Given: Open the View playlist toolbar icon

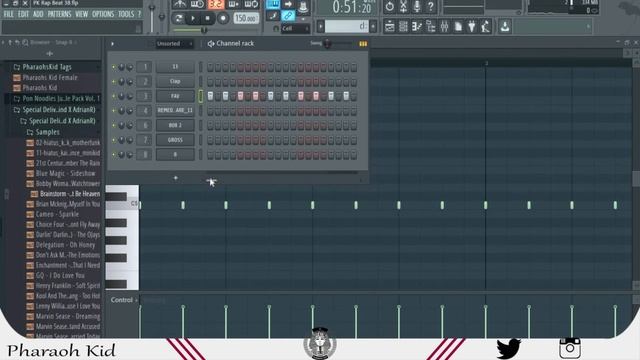Looking at the screenshot, I should [389, 27].
